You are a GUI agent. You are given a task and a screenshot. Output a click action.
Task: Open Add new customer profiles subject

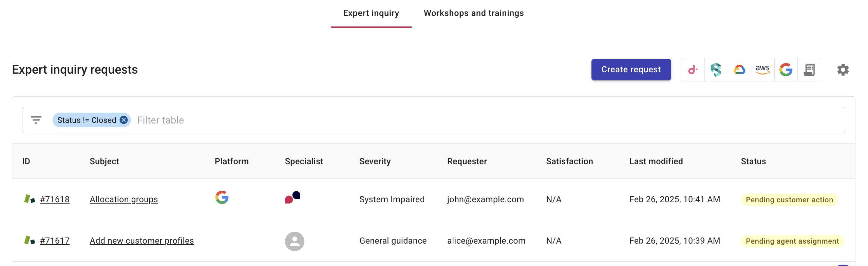click(x=142, y=241)
